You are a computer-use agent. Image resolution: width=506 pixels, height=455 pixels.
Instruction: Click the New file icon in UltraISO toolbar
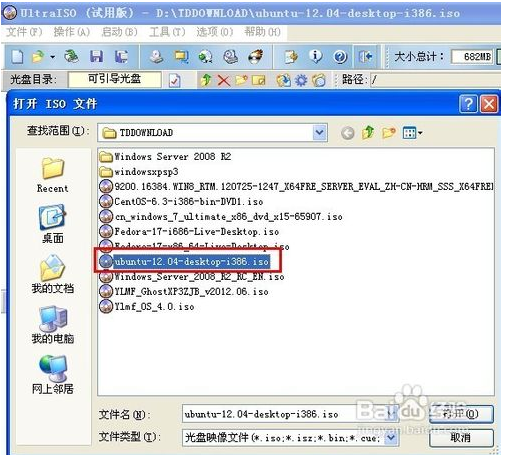click(x=17, y=57)
